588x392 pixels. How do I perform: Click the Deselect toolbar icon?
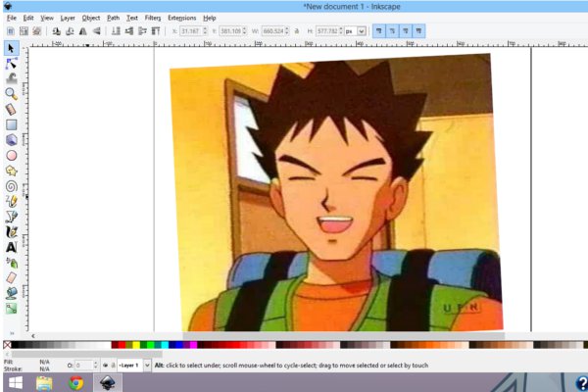(x=37, y=31)
